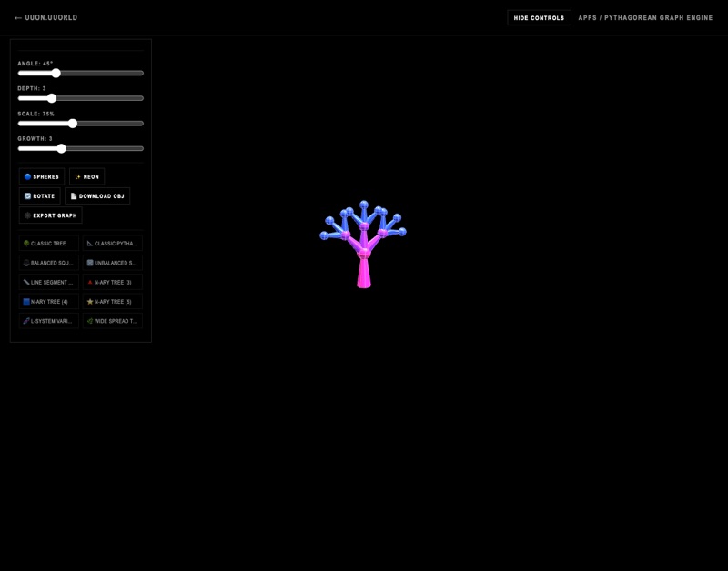
Task: Apply the Wide Spread Tree preset
Action: pos(112,321)
